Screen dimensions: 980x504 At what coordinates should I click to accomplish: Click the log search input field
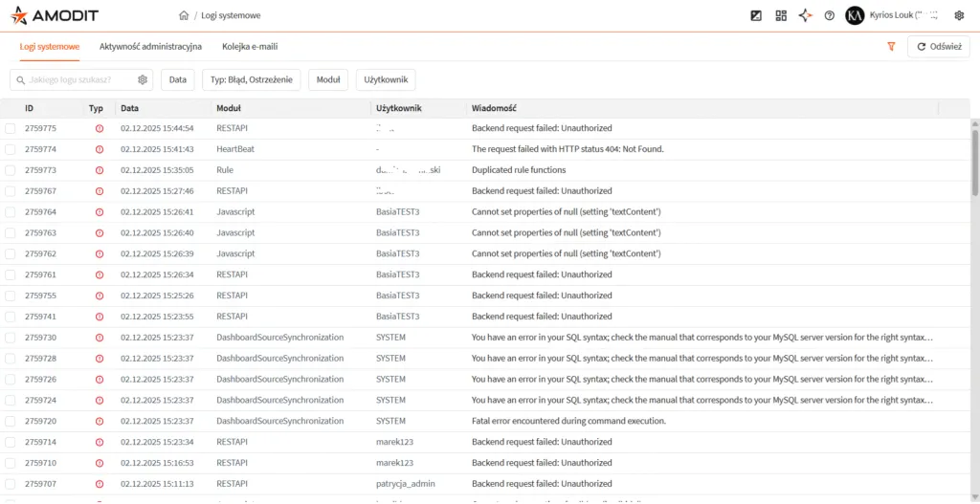[x=73, y=80]
